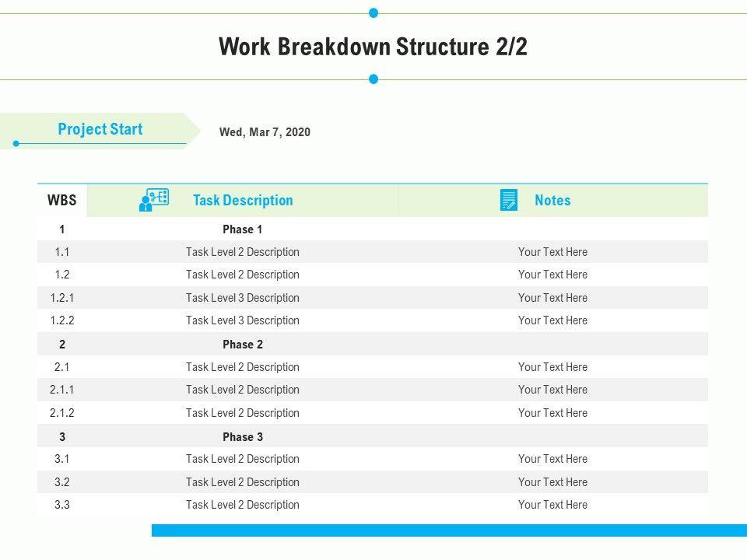Select the Project Start label
747x560 pixels.
click(100, 129)
